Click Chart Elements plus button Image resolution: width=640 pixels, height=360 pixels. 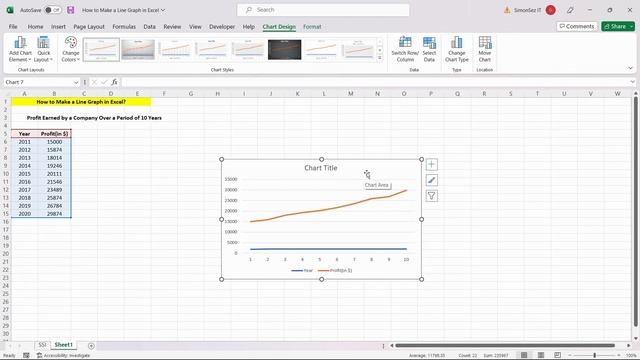coord(431,164)
